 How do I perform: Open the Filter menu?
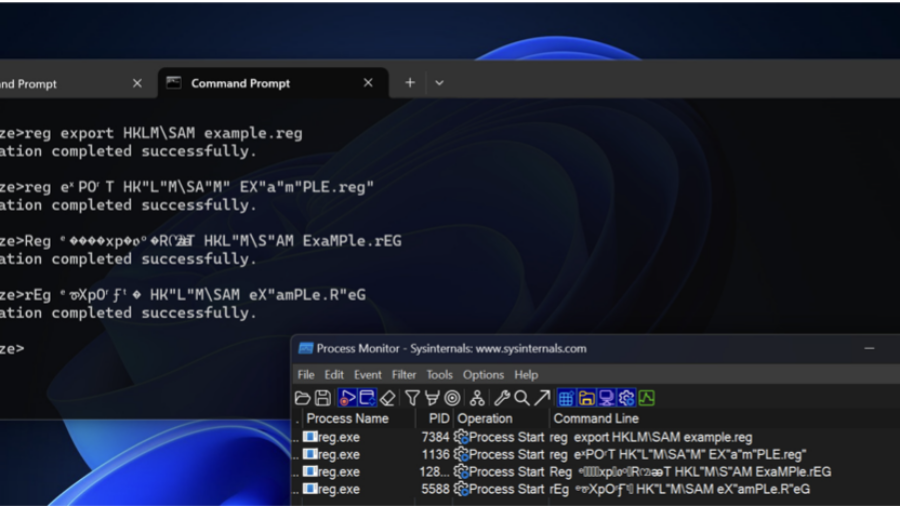(x=404, y=375)
